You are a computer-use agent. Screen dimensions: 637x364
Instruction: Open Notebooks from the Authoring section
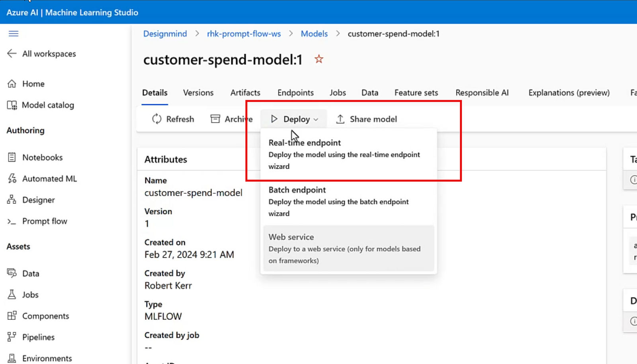point(42,157)
